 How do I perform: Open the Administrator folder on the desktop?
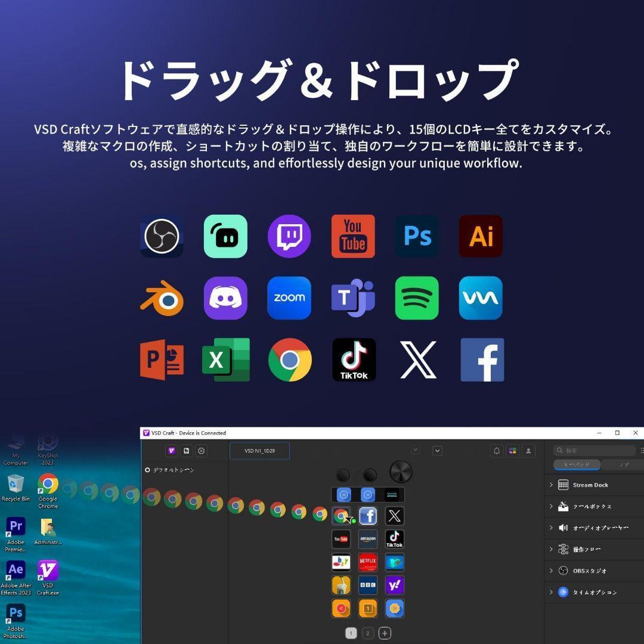48,531
